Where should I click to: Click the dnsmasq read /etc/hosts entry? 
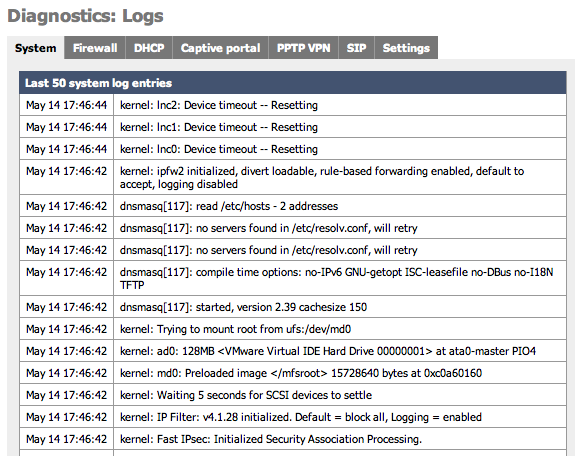tap(293, 206)
